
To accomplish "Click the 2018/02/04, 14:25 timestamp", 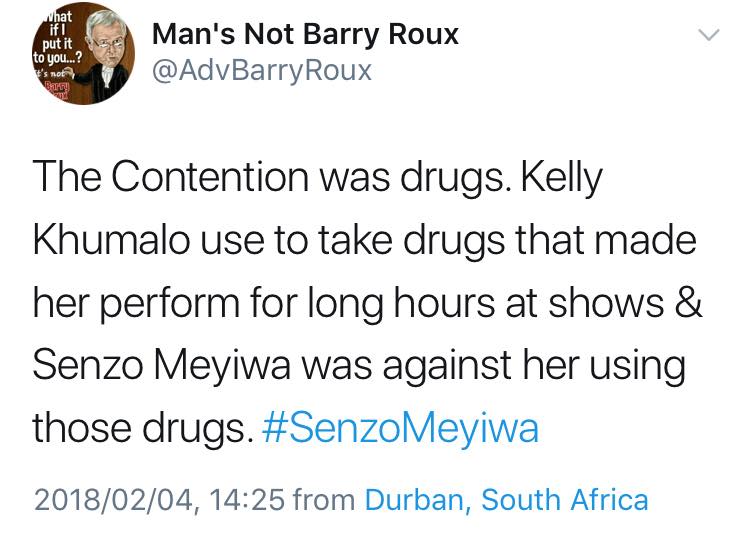I will (159, 500).
